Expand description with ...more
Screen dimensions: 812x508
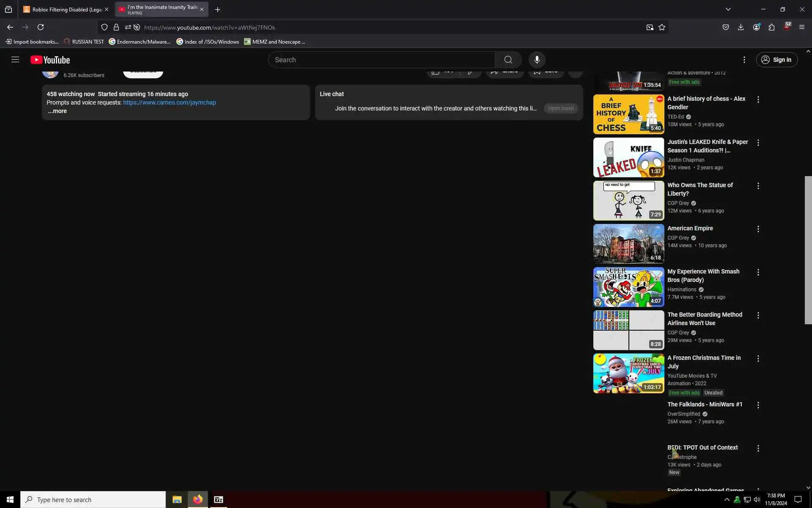click(57, 111)
